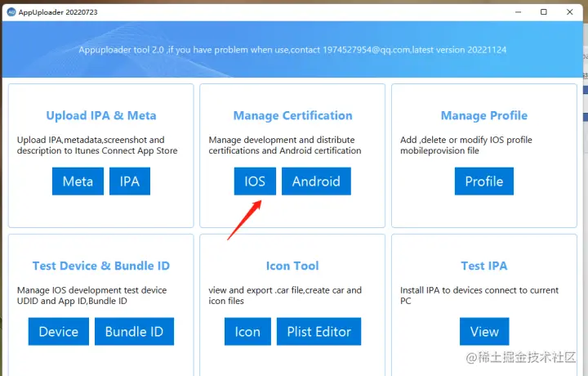
Task: Open the Icon tool button
Action: (x=247, y=331)
